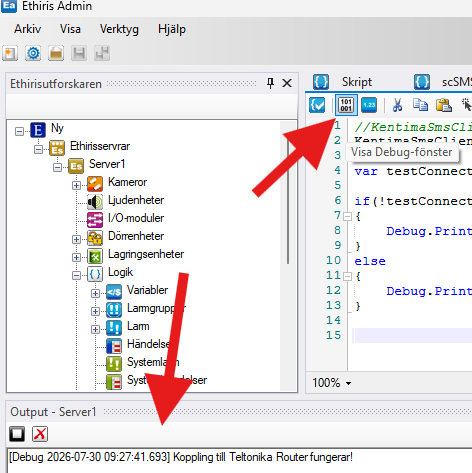
Task: Expand the Lagringsenheter node
Action: click(76, 257)
